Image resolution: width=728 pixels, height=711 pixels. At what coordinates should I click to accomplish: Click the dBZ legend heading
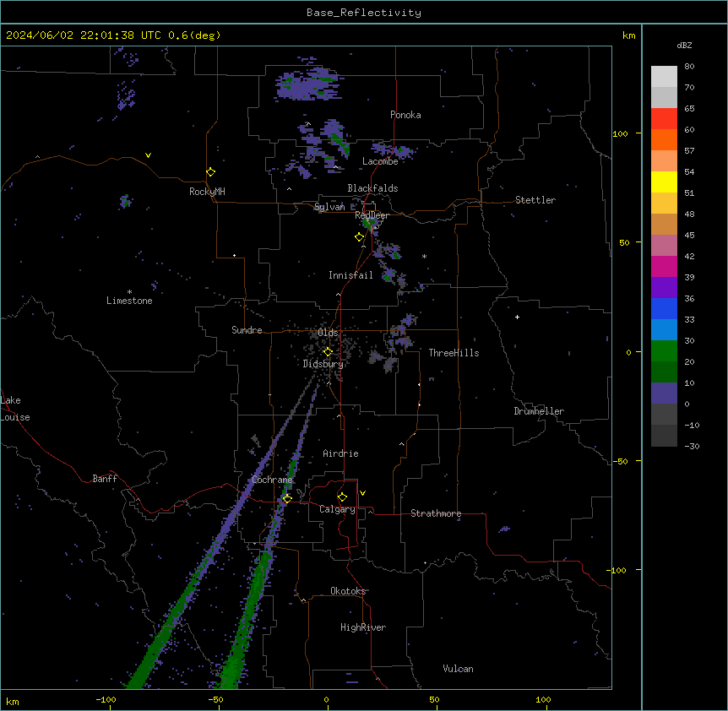(684, 45)
